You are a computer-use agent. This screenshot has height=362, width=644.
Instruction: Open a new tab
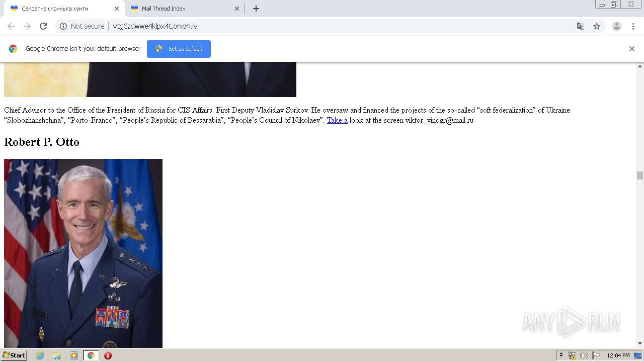click(256, 9)
